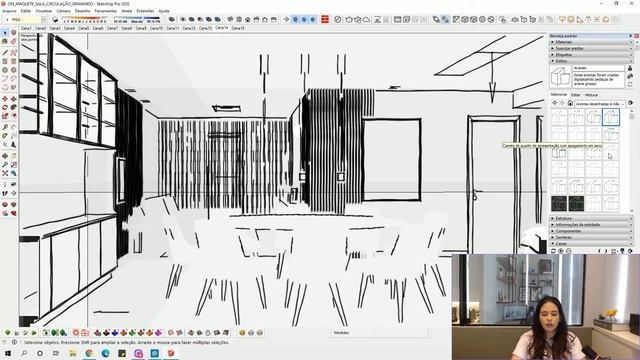Expand the Suavizar arestas panel
This screenshot has height=360, width=640.
pyautogui.click(x=591, y=48)
